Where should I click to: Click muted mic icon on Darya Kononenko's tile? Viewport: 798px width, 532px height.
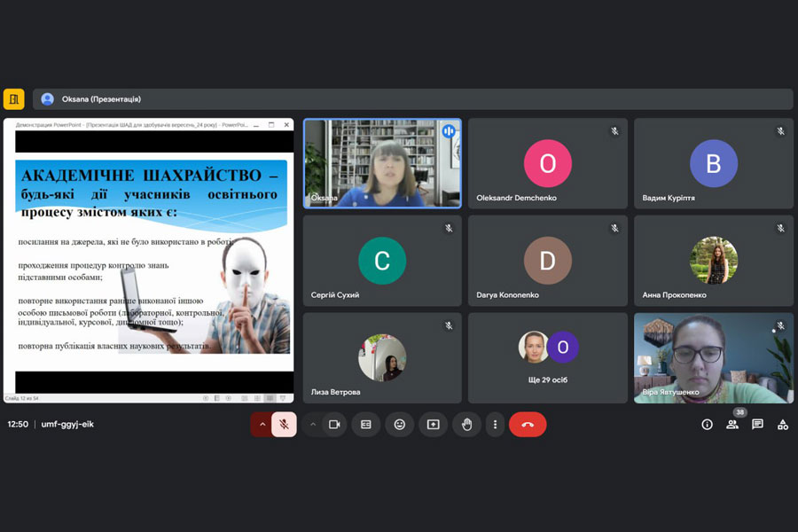(x=614, y=228)
